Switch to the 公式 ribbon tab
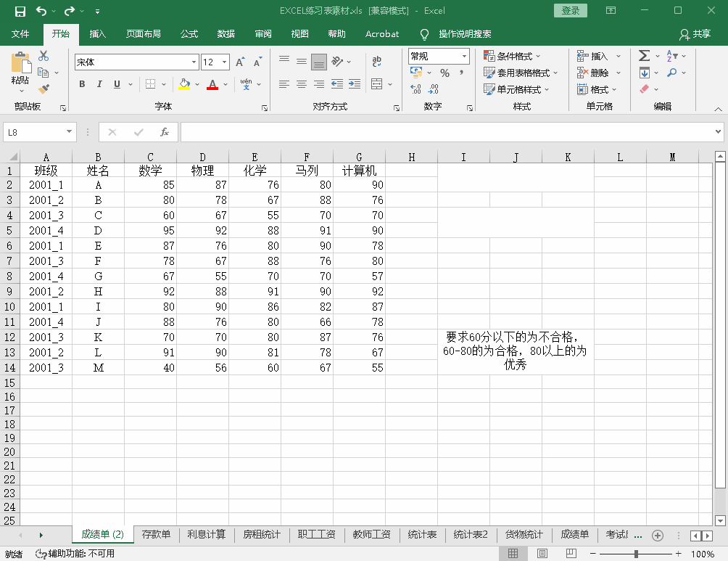The width and height of the screenshot is (728, 561). coord(189,33)
